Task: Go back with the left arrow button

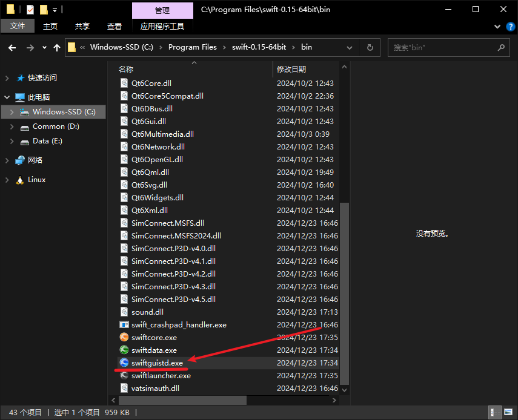Action: [x=12, y=48]
